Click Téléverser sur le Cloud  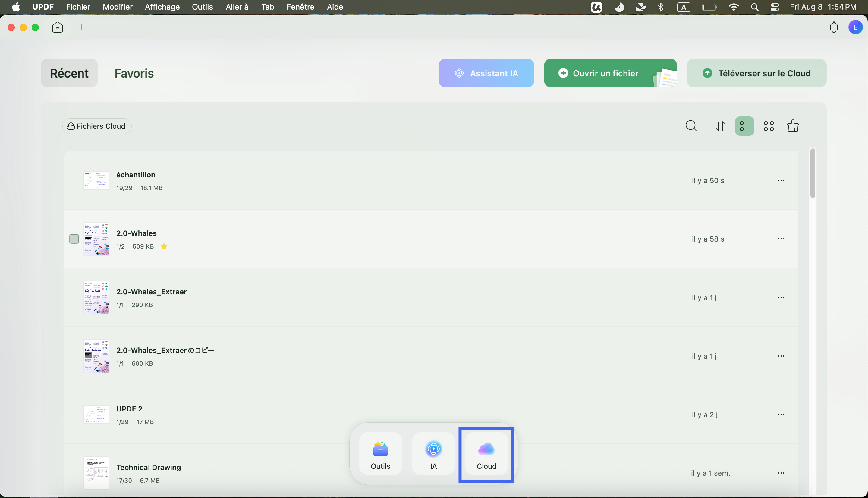756,73
